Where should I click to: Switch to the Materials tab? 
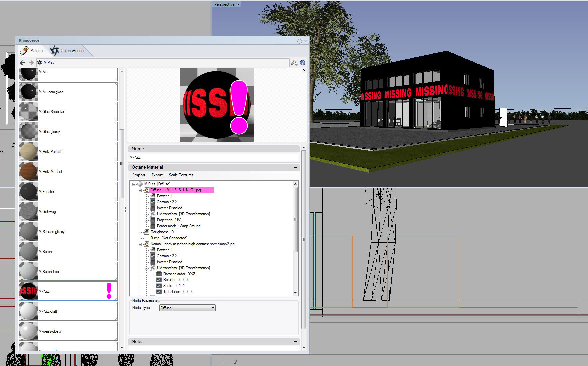(x=33, y=51)
